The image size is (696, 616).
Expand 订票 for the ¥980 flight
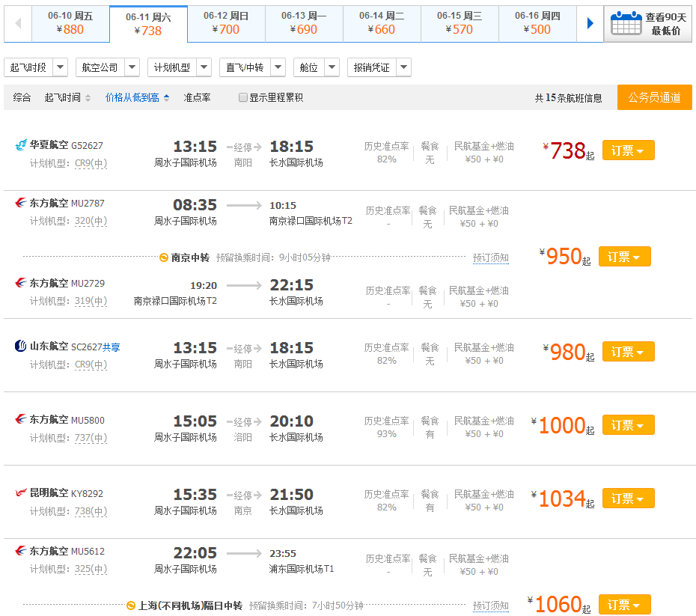pos(628,352)
